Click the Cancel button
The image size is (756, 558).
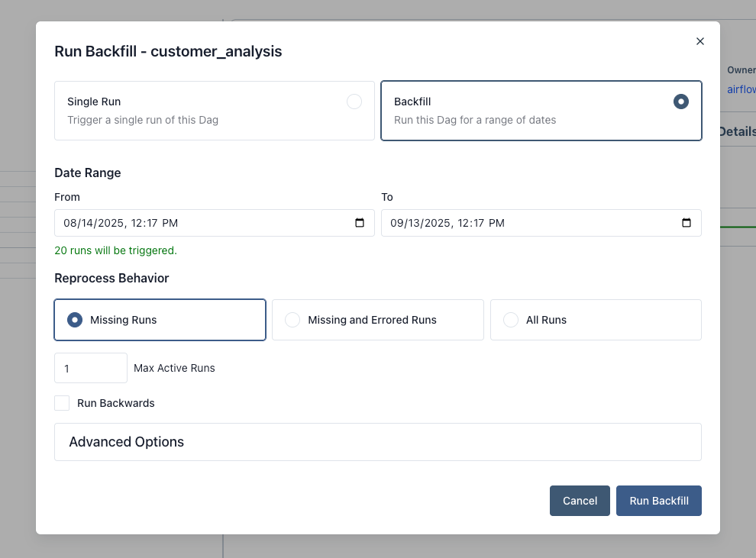580,501
